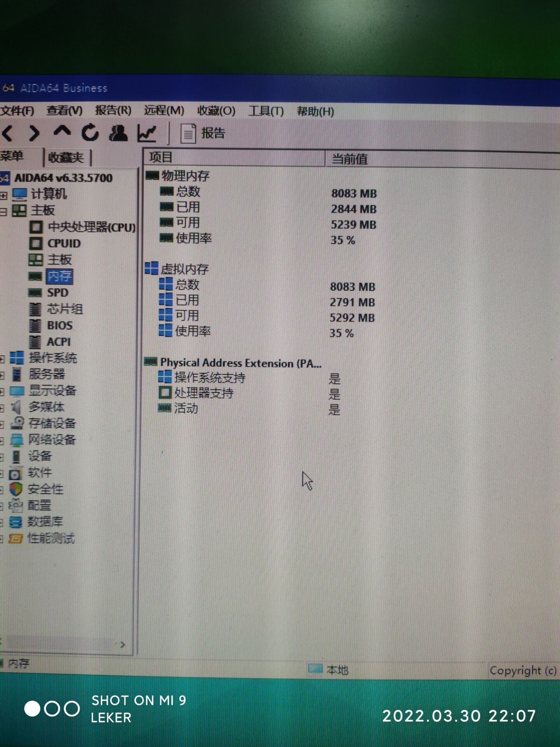Open the graph chart toolbar icon
Viewport: 560px width, 747px height.
click(147, 133)
